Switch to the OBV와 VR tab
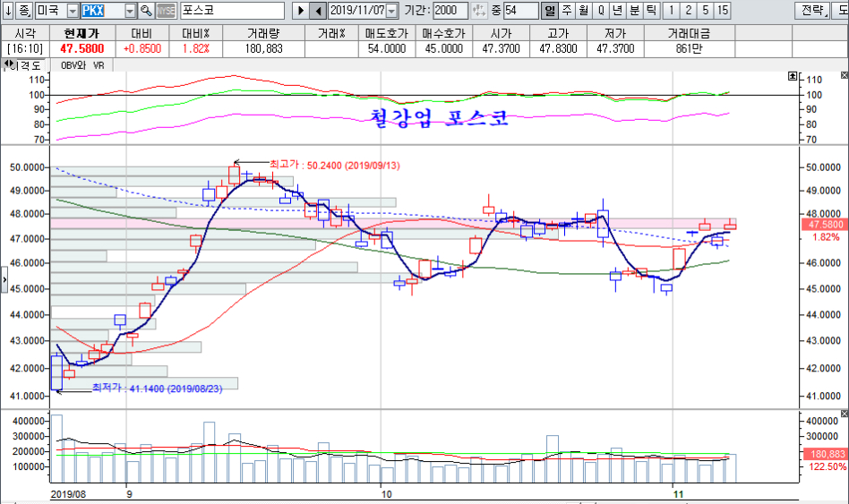Screen dimensions: 849x504 pos(81,65)
